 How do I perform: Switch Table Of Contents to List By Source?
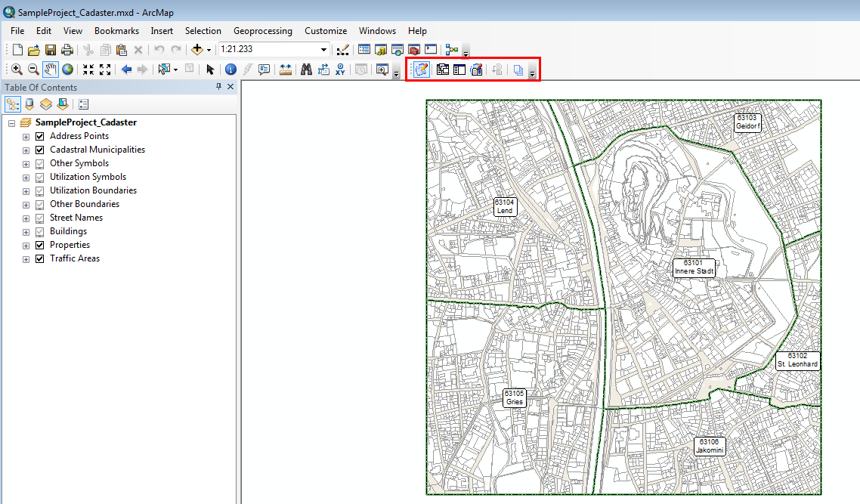pos(29,104)
